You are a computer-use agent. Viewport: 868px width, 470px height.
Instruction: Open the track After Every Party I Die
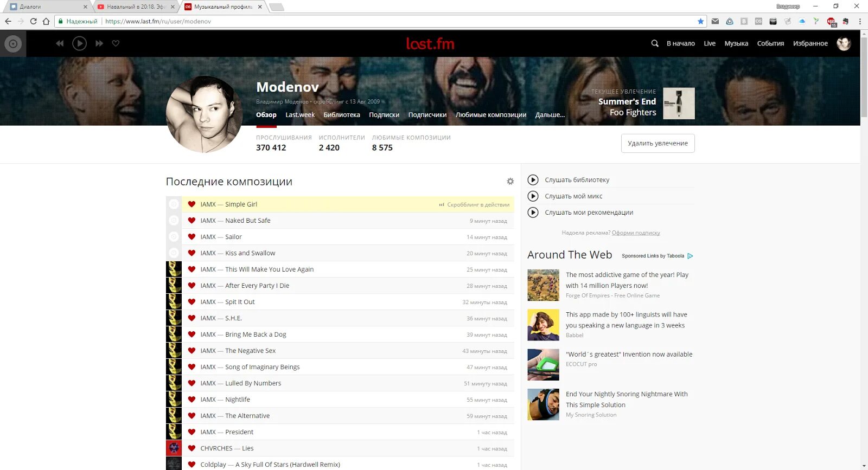click(x=257, y=286)
